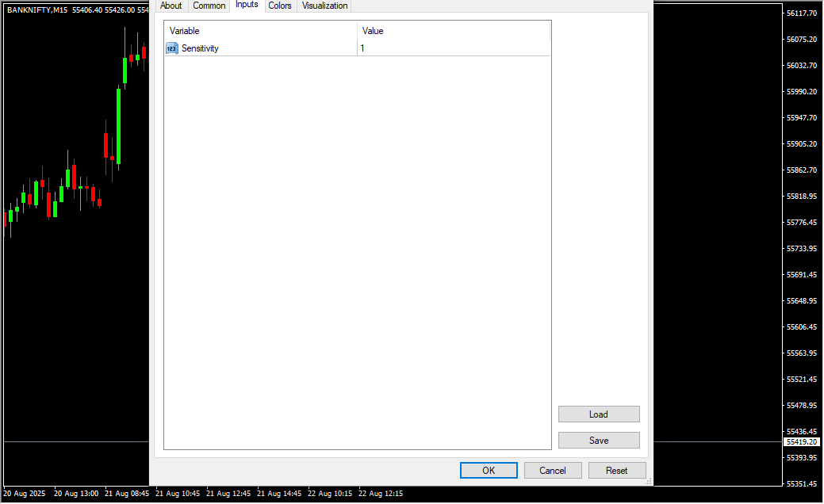
Task: Open the Common tab
Action: click(209, 6)
